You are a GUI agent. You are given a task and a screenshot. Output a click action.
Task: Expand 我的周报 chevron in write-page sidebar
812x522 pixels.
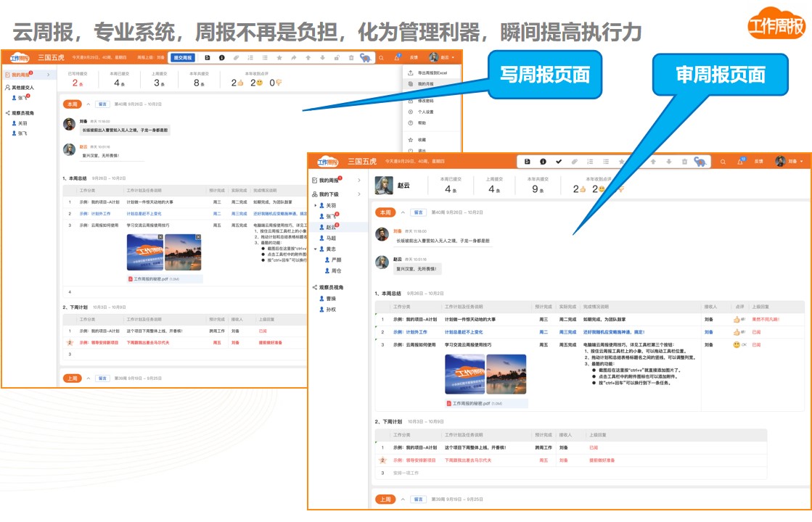[49, 75]
